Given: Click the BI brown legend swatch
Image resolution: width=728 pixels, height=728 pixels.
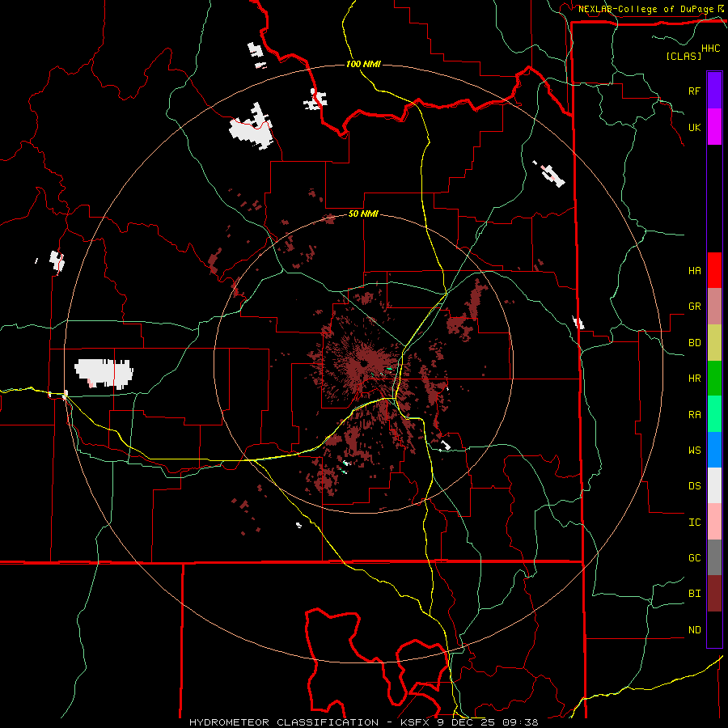Looking at the screenshot, I should pos(714,594).
